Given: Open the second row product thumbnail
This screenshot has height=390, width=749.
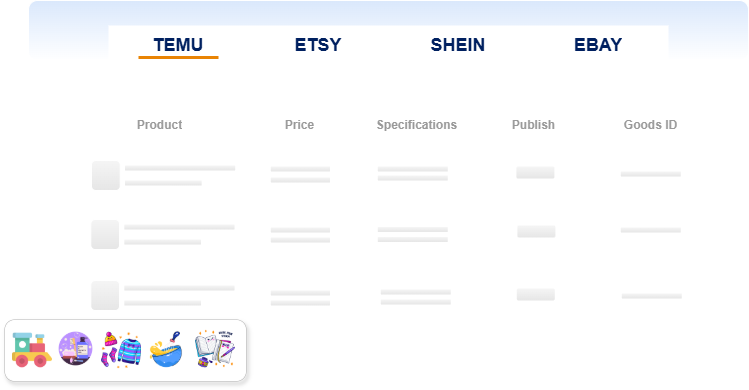Looking at the screenshot, I should [x=105, y=234].
